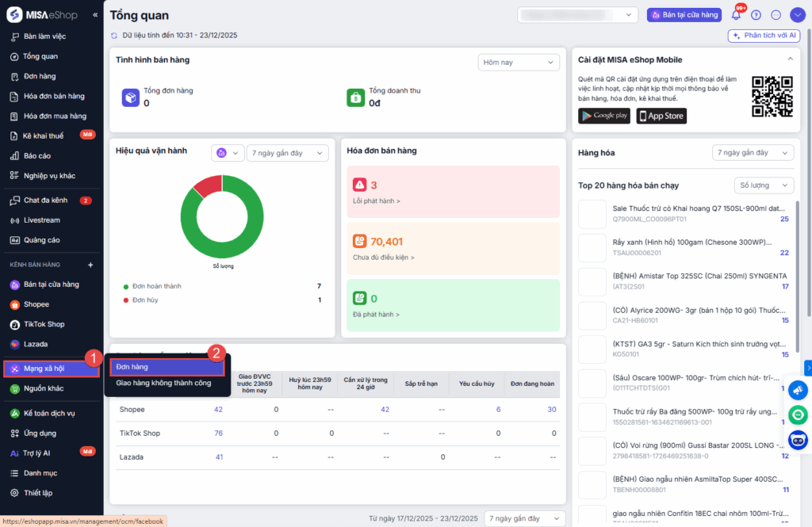Open Tổng quan in sidebar

pyautogui.click(x=40, y=56)
